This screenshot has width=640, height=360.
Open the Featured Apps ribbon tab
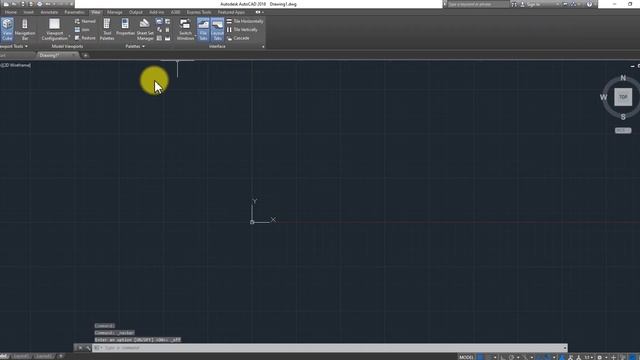[231, 12]
